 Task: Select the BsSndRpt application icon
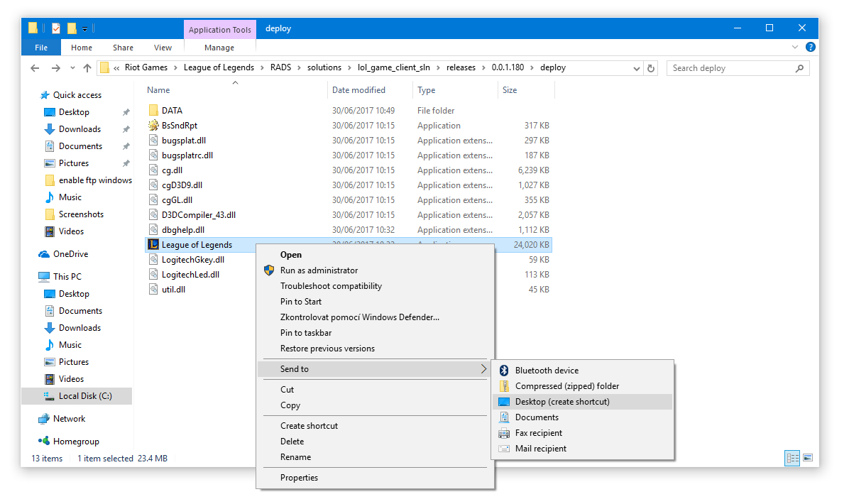[153, 126]
